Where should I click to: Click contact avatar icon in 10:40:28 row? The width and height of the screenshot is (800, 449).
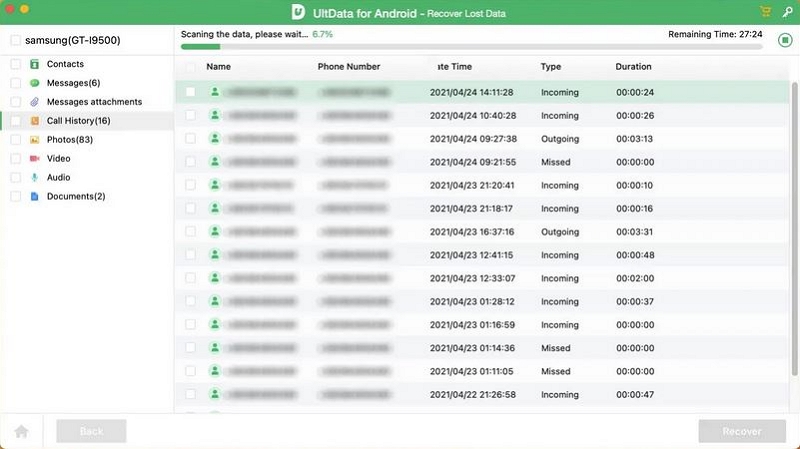tap(215, 115)
